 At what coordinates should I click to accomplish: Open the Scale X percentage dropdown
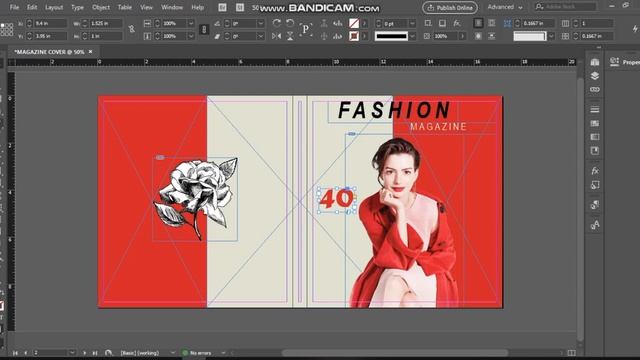(191, 24)
